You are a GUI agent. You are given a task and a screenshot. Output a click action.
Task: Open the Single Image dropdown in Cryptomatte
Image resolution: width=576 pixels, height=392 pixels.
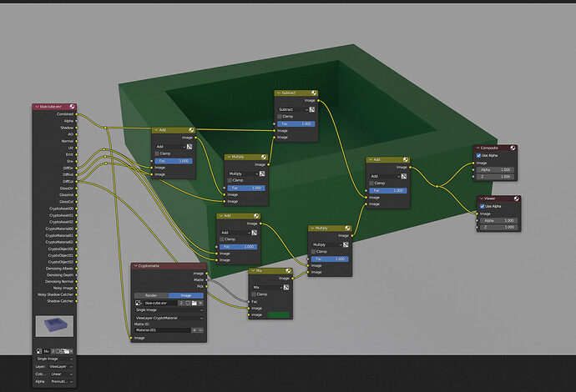[169, 310]
